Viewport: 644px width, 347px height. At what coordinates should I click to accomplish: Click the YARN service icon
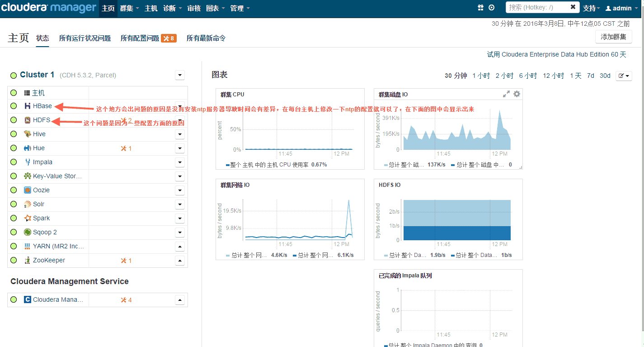28,246
